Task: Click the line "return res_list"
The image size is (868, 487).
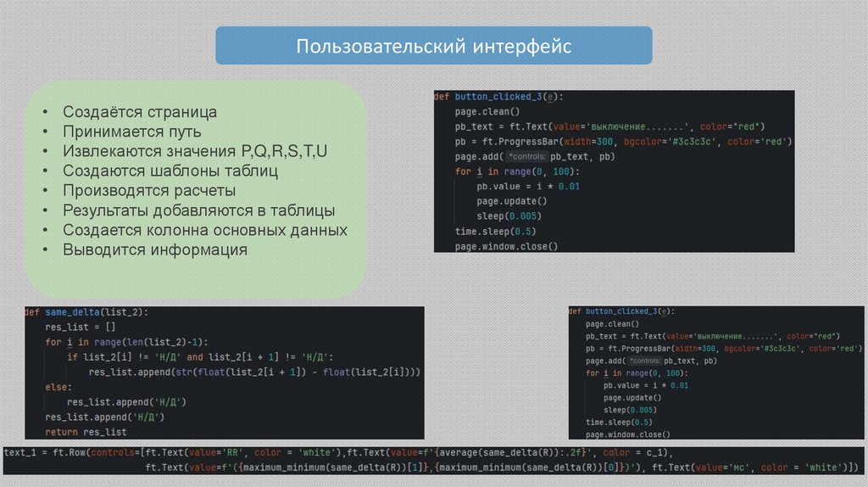Action: tap(86, 432)
